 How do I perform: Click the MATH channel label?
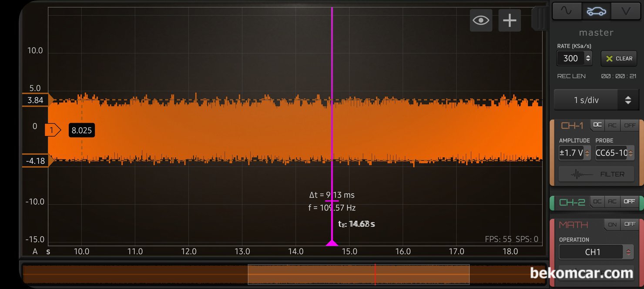pos(574,225)
